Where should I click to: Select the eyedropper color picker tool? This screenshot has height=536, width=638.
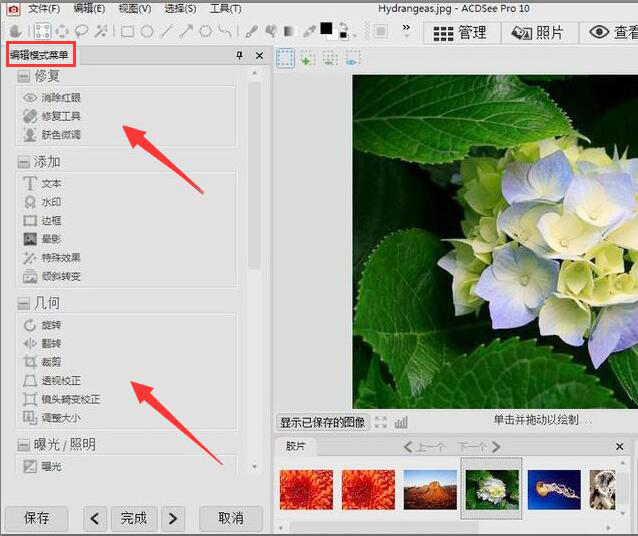point(309,31)
